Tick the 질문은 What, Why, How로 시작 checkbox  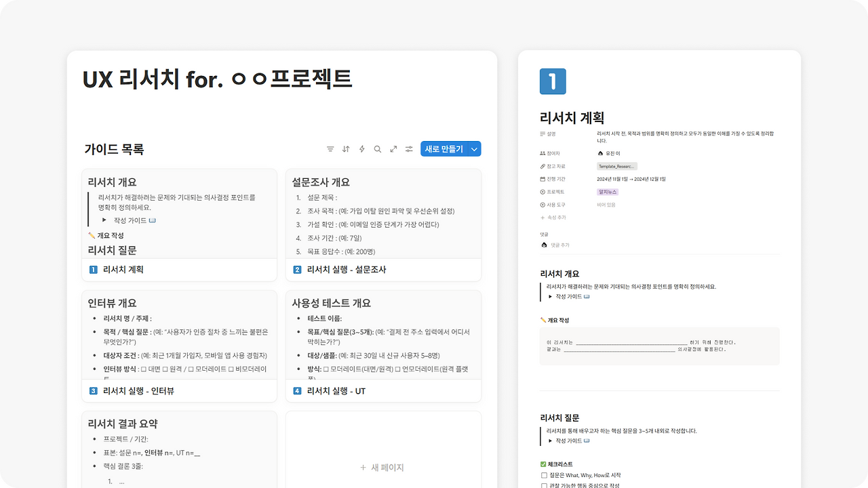[x=544, y=475]
